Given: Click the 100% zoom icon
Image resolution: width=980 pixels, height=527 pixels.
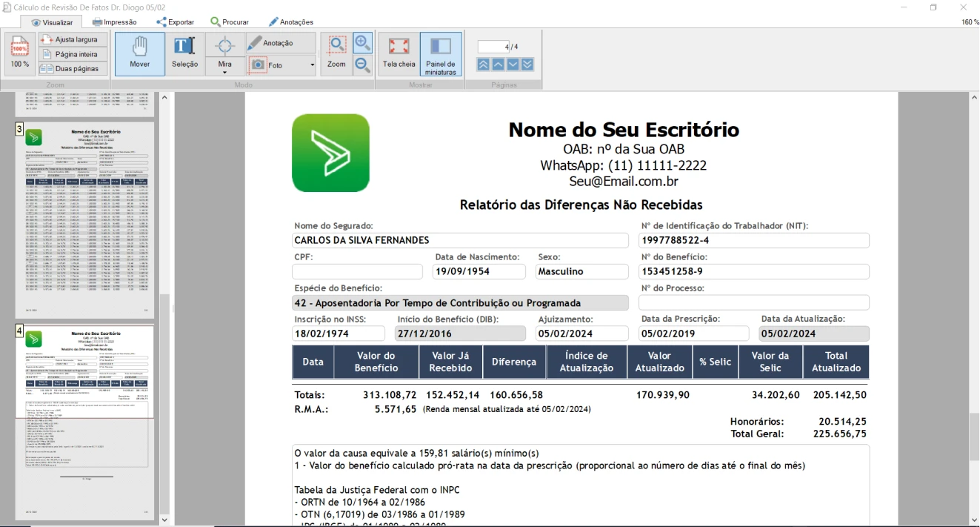Looking at the screenshot, I should tap(19, 53).
